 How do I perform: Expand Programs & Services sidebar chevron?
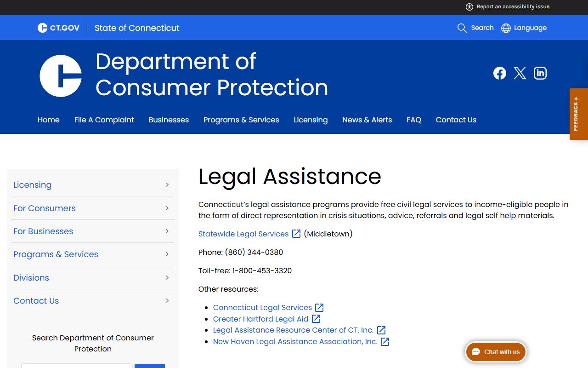coord(167,254)
